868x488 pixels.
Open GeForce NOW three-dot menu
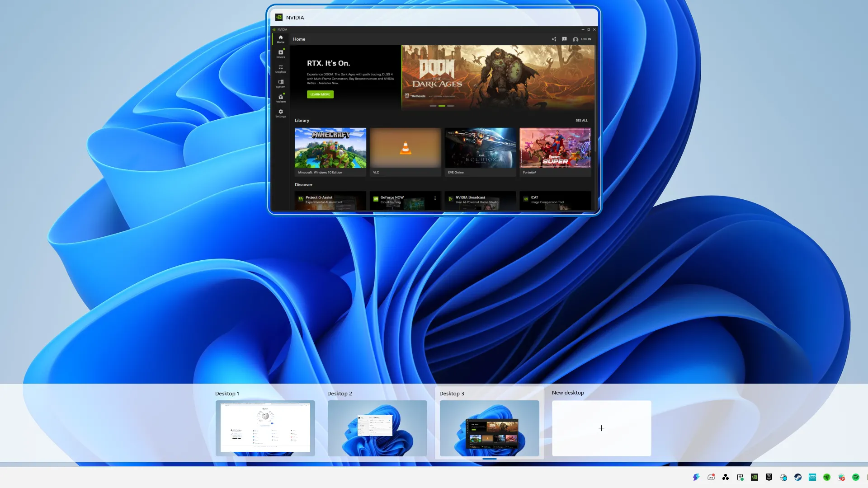point(435,198)
